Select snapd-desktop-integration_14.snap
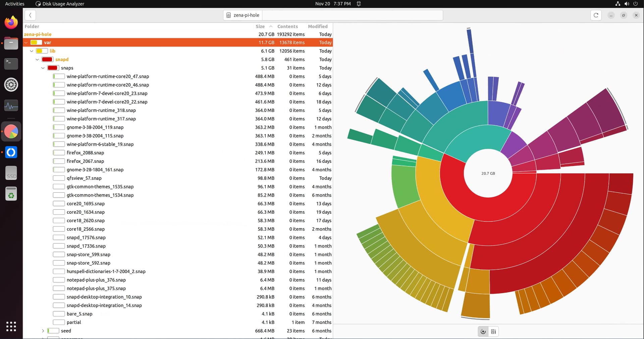Screen dimensions: 644x339 coord(178,305)
